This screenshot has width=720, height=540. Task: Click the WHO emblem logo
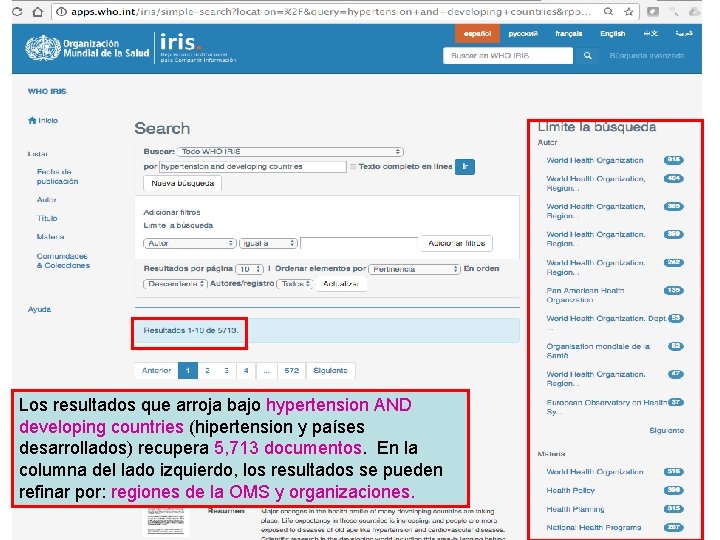pos(43,48)
